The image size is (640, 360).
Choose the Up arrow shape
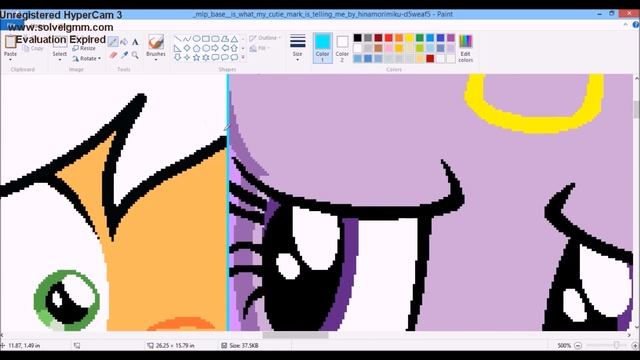click(x=234, y=48)
